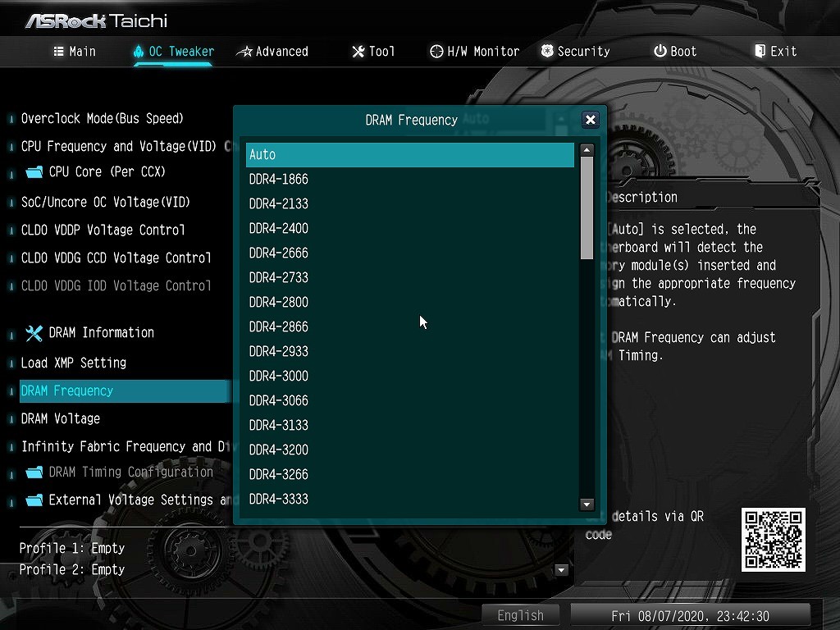Click the Security shield icon
This screenshot has width=840, height=630.
pos(547,51)
